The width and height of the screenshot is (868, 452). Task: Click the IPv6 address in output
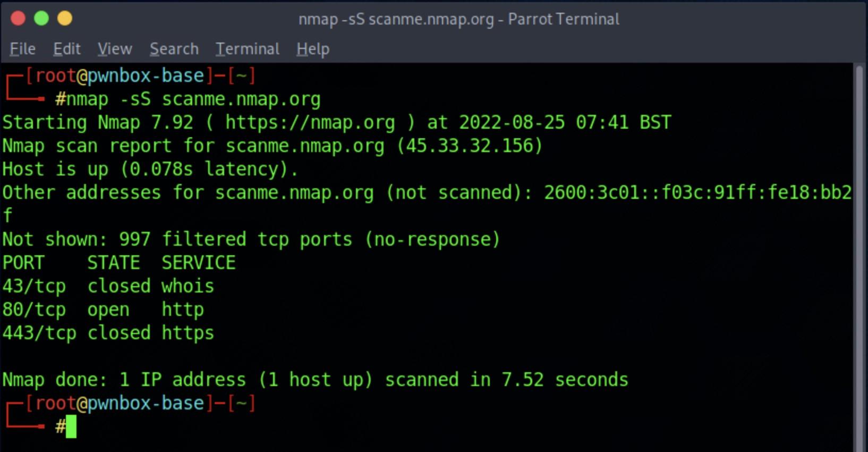698,192
